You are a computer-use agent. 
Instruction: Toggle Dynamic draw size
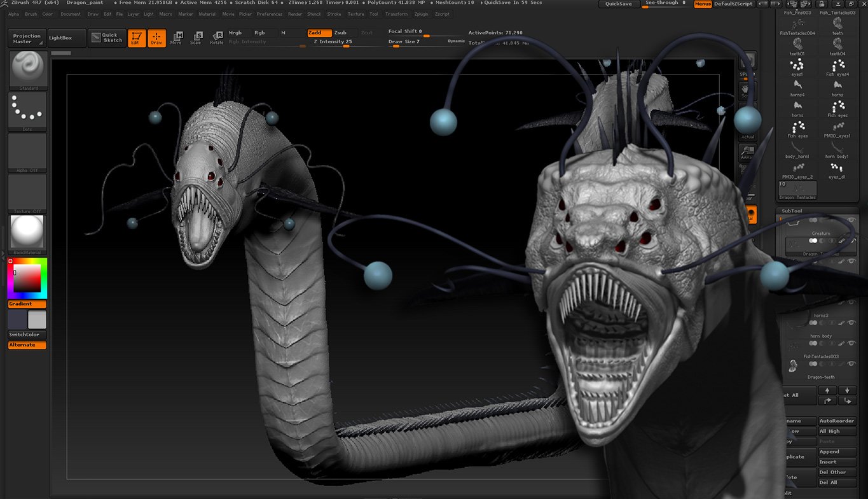456,41
